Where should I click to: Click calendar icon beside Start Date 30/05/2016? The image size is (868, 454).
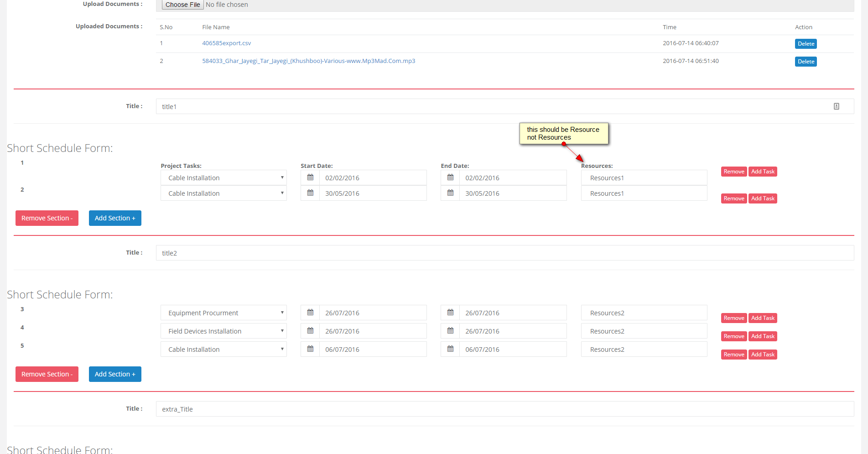point(310,193)
